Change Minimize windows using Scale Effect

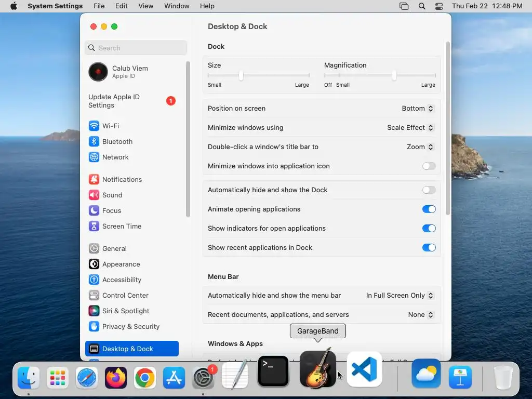coord(410,128)
